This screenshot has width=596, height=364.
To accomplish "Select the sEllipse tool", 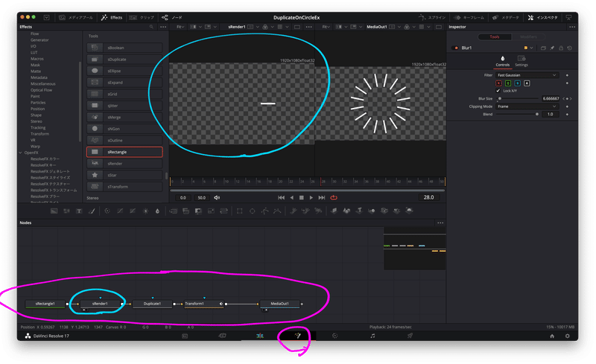I will (x=124, y=71).
